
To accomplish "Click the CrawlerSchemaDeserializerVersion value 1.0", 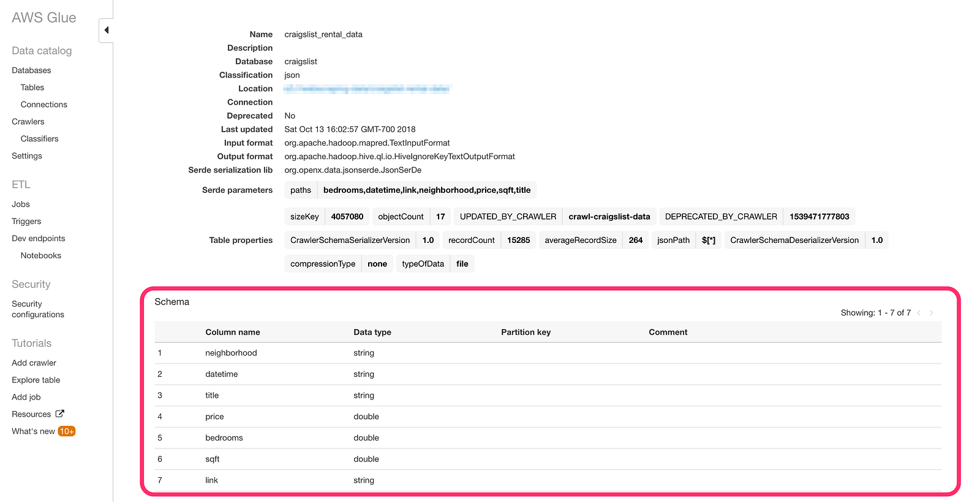I will (877, 240).
